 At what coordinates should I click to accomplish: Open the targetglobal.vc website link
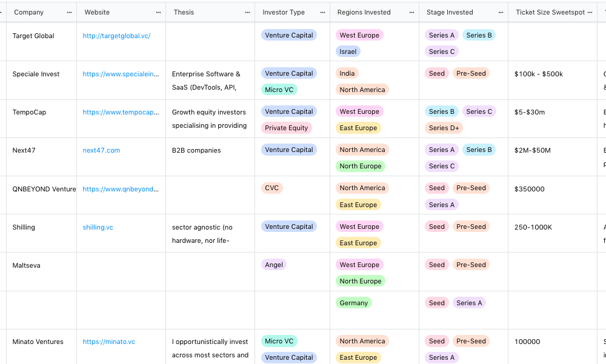[x=116, y=36]
